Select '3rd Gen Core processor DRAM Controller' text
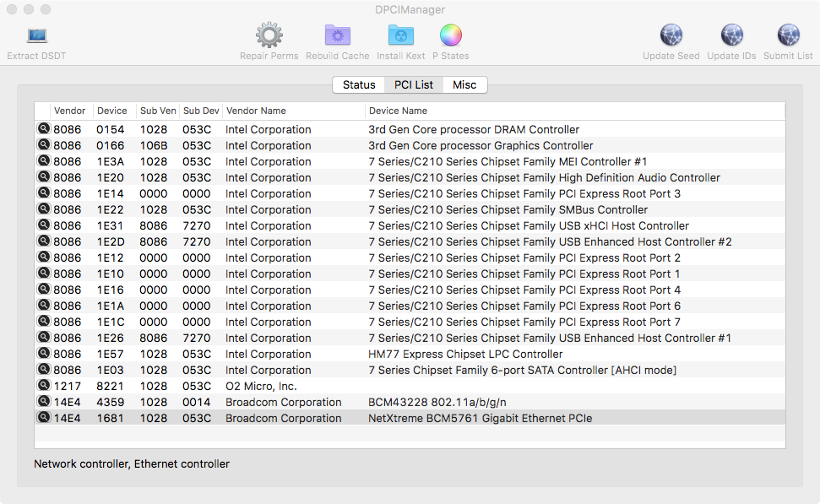The height and width of the screenshot is (504, 820). 474,130
